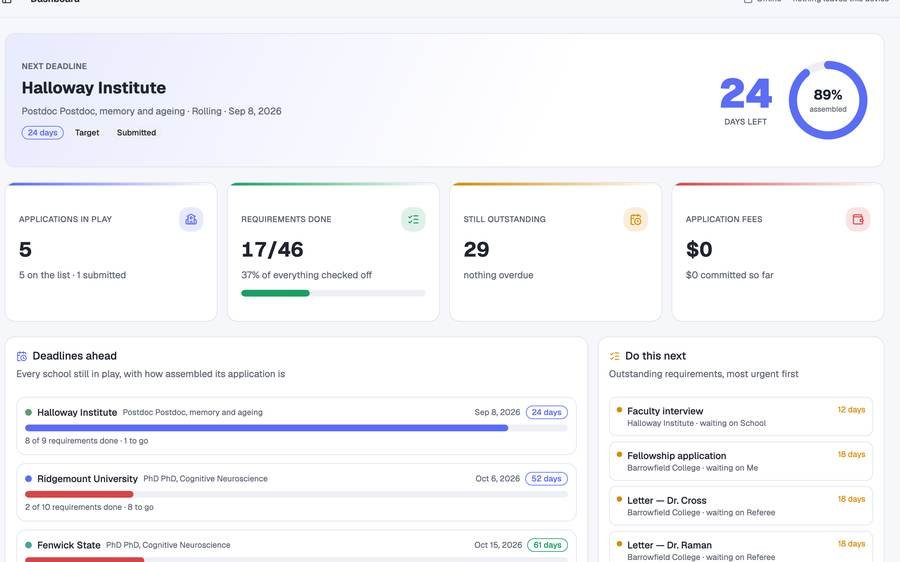This screenshot has height=562, width=900.
Task: Open the Fellowship application task
Action: tap(741, 461)
